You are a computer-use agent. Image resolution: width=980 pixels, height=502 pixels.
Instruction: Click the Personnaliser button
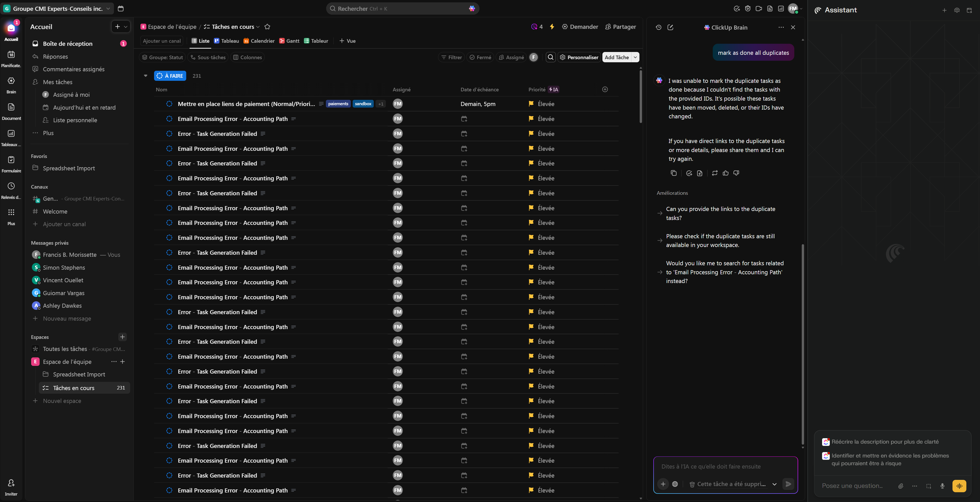(579, 57)
